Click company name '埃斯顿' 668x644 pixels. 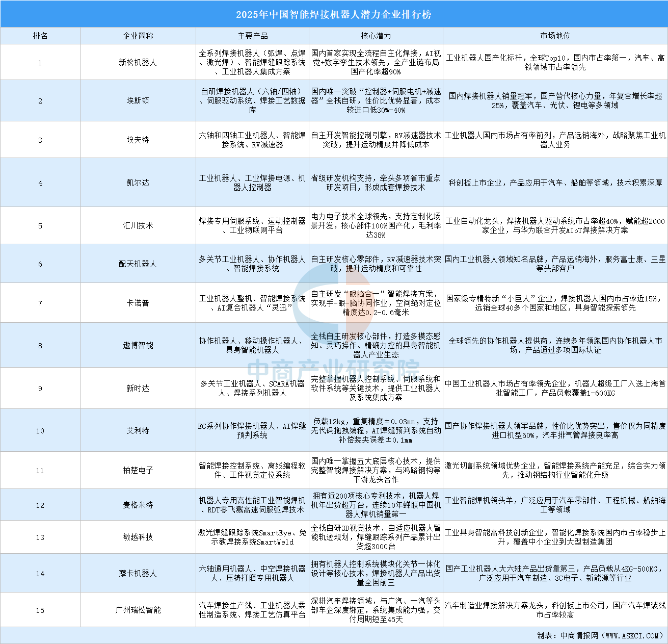click(x=138, y=100)
